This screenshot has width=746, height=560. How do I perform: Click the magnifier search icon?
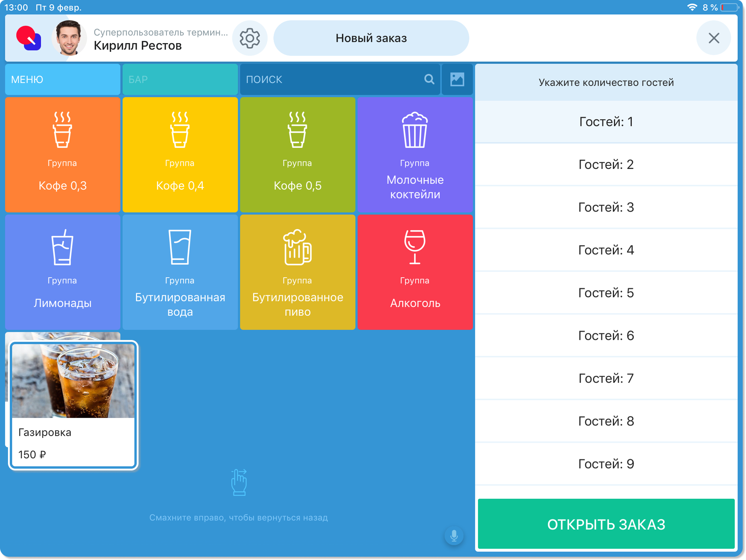pyautogui.click(x=429, y=79)
